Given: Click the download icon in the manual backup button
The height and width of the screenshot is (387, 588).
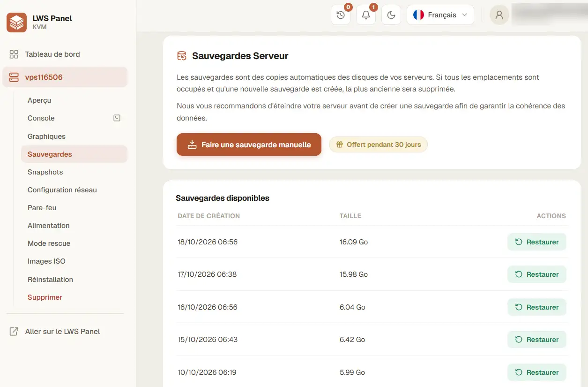Looking at the screenshot, I should (x=192, y=144).
